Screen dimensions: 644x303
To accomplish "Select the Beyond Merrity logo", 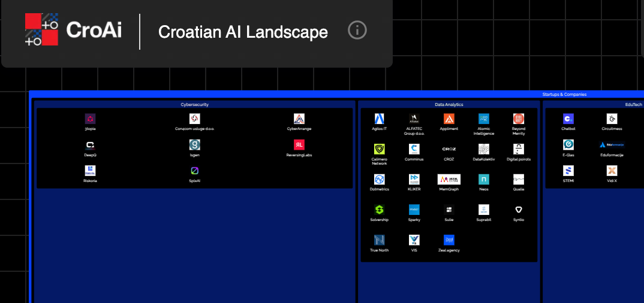I will (519, 119).
